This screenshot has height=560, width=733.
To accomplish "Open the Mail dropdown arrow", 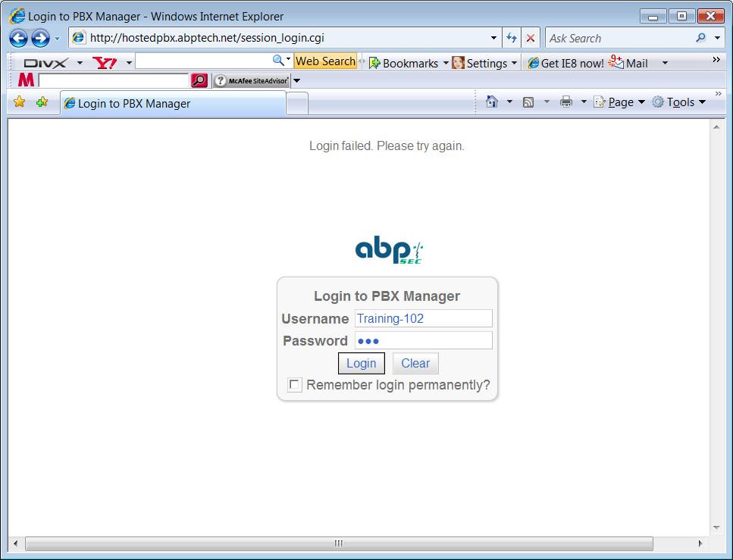I will pyautogui.click(x=666, y=63).
